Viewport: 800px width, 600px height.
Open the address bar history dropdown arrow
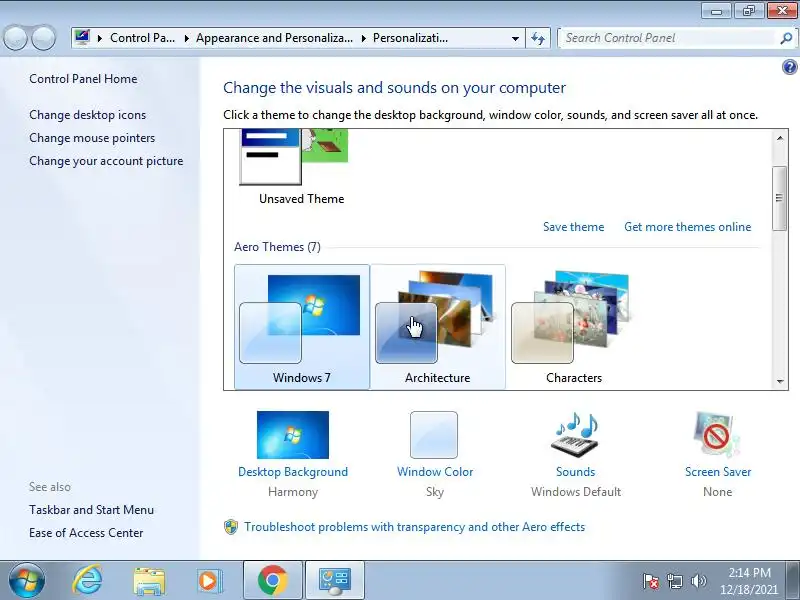point(515,38)
